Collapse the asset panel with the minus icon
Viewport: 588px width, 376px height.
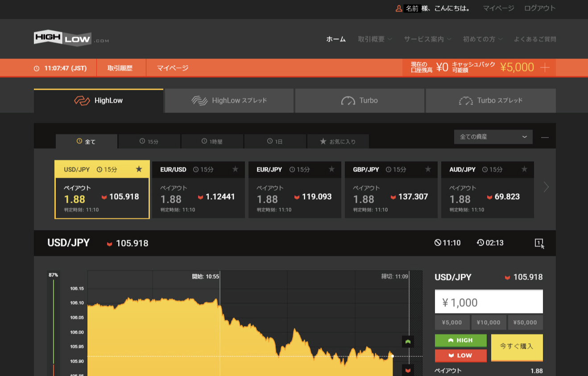tap(545, 138)
